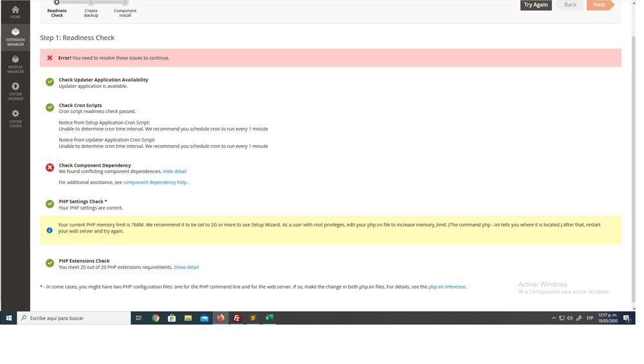Open the component dependency help link
The height and width of the screenshot is (364, 644).
[x=155, y=183]
